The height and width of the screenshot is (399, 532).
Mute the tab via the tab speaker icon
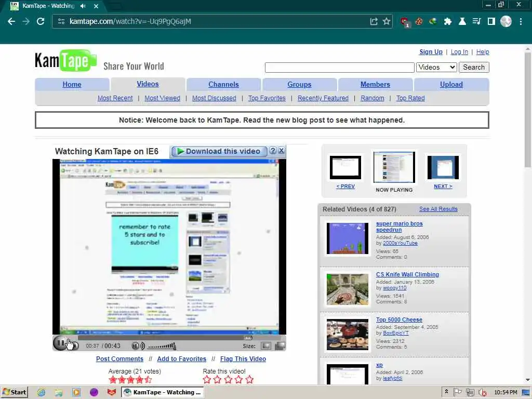tap(83, 6)
